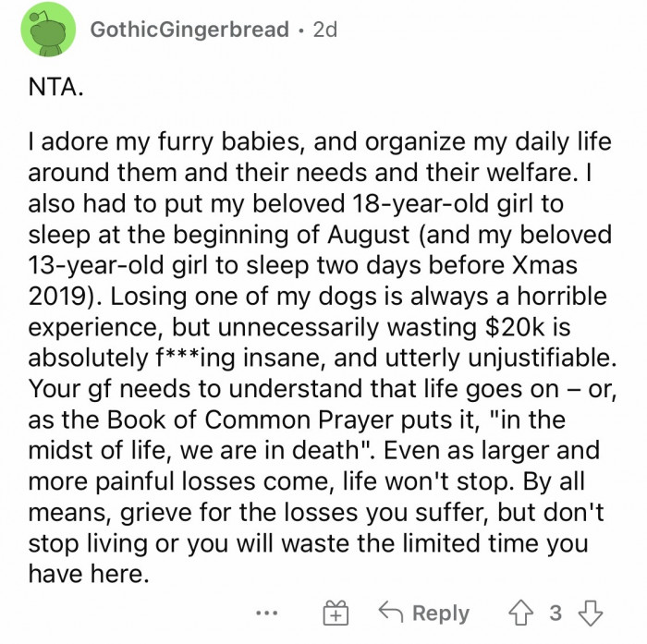The height and width of the screenshot is (644, 647).
Task: Click the curved reply arrow icon
Action: tap(393, 613)
